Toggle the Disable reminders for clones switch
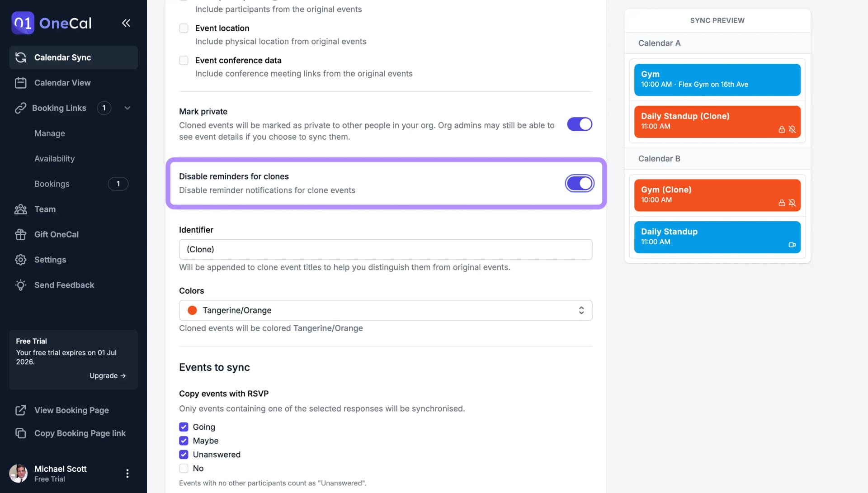This screenshot has height=493, width=868. pyautogui.click(x=580, y=183)
